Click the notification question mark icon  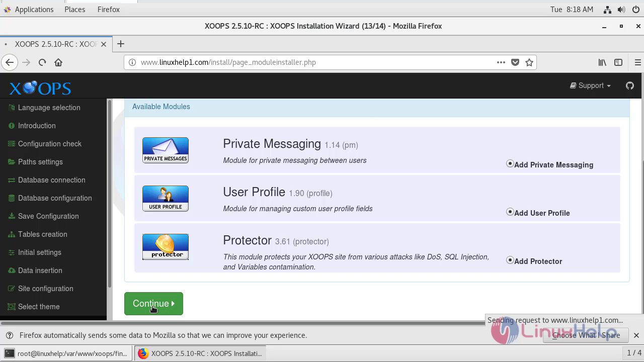[9, 335]
